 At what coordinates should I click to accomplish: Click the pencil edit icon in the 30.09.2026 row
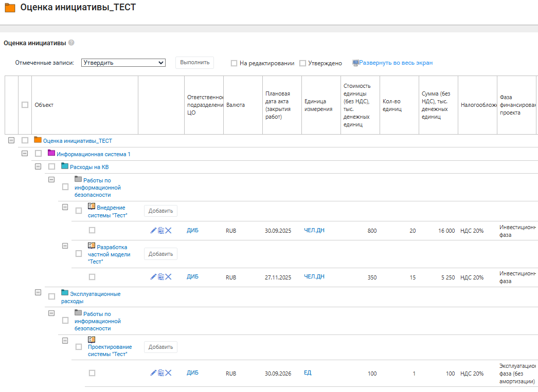(153, 373)
